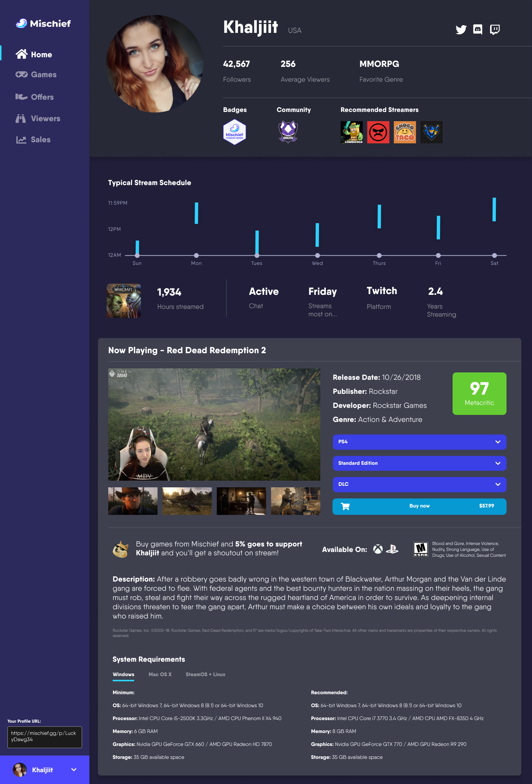The height and width of the screenshot is (784, 532).
Task: View the gunfight screenshot thumbnail
Action: 296,501
